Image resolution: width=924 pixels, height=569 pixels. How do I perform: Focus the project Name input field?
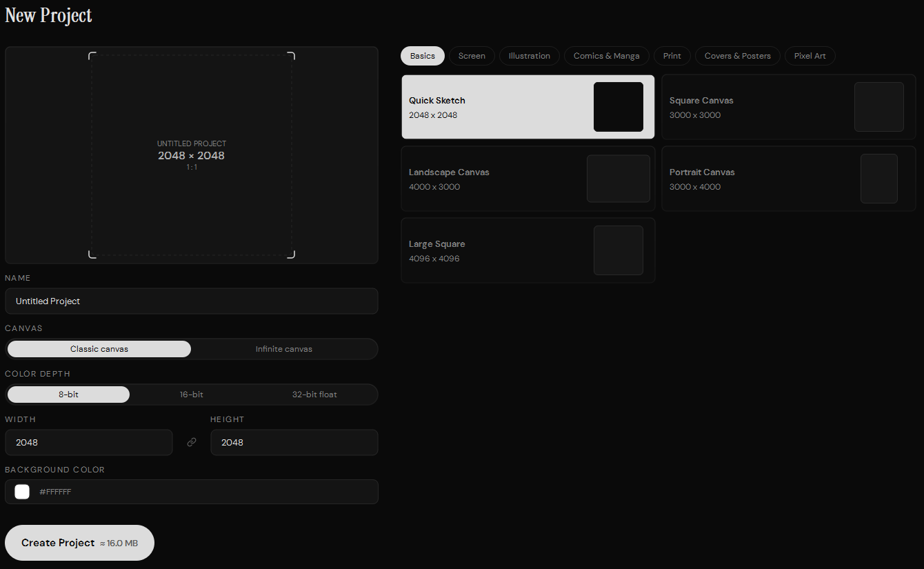[192, 301]
